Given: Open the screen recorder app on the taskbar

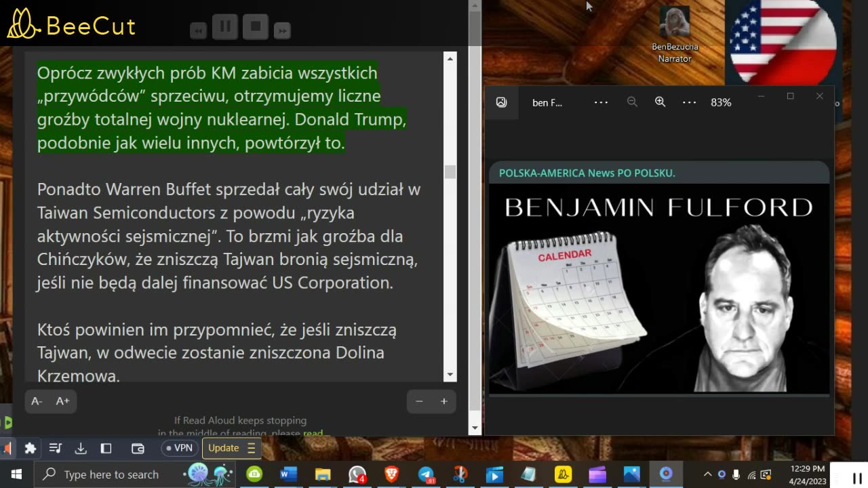Looking at the screenshot, I should click(666, 474).
